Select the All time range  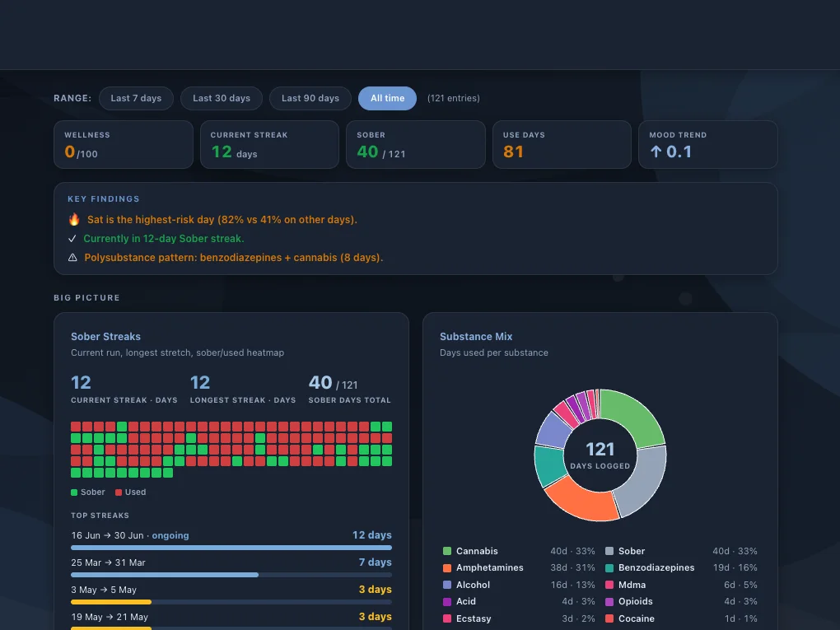tap(387, 98)
